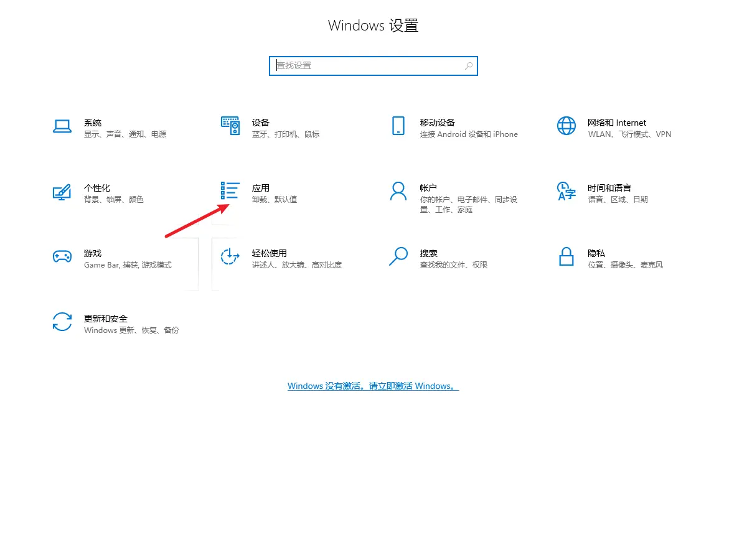
Task: Select the 轻松使用 category title
Action: (x=270, y=253)
